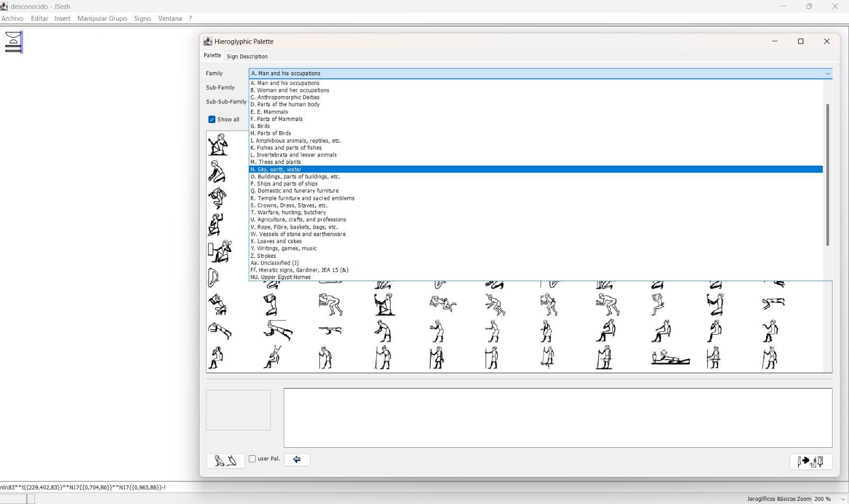Choose 'X. Loaves and cakes' entry

tap(536, 241)
